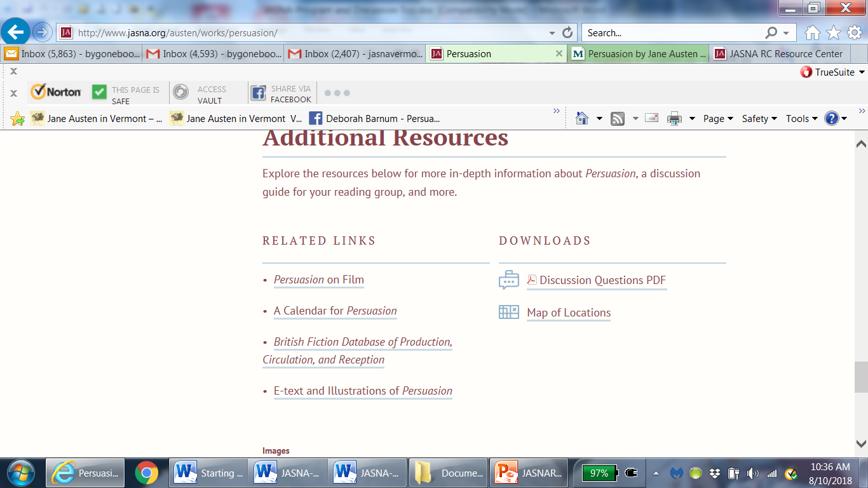Click the Print icon in command bar
868x488 pixels.
674,118
